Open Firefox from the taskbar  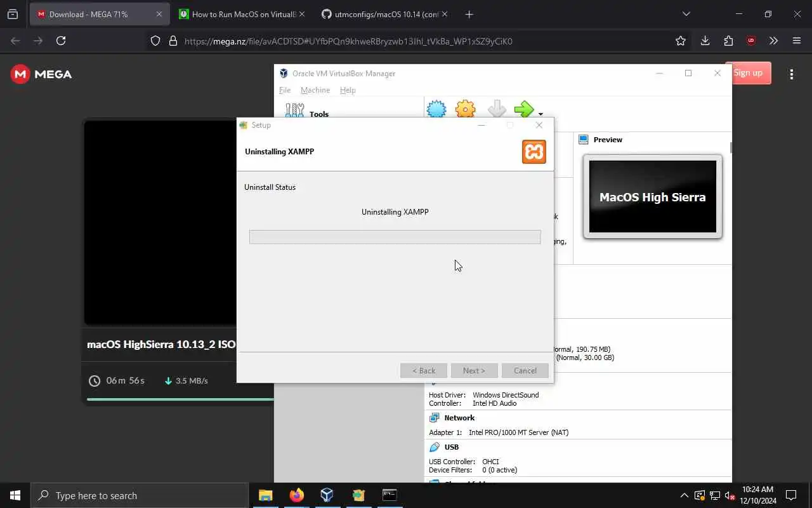pyautogui.click(x=296, y=495)
